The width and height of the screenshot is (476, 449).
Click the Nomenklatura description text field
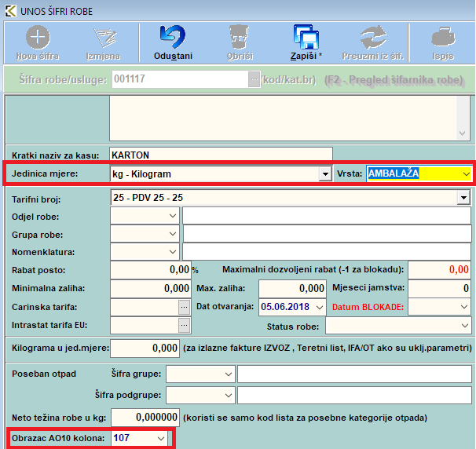tap(327, 252)
